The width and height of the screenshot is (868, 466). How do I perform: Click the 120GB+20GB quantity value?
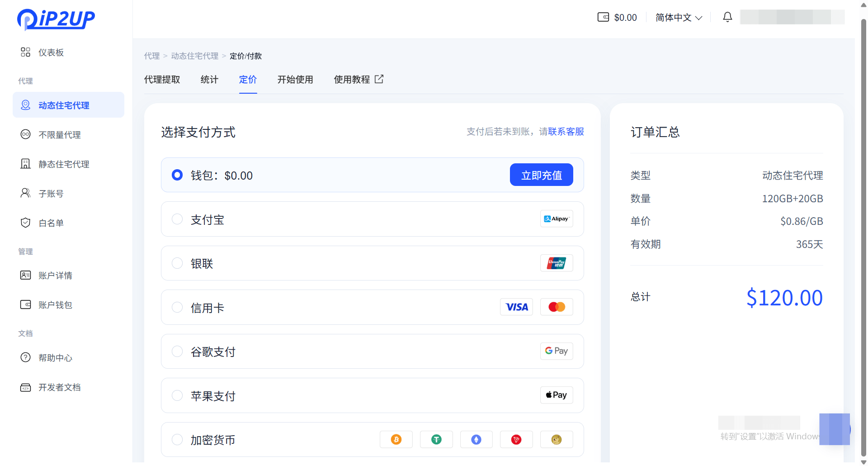click(x=793, y=199)
